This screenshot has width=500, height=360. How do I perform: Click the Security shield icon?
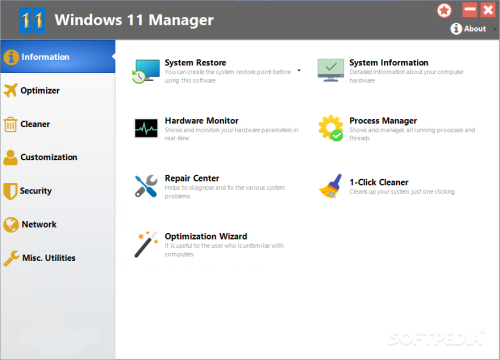[x=10, y=191]
